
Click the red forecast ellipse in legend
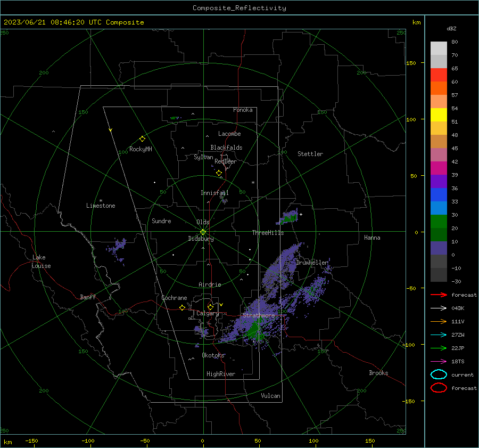click(x=439, y=388)
